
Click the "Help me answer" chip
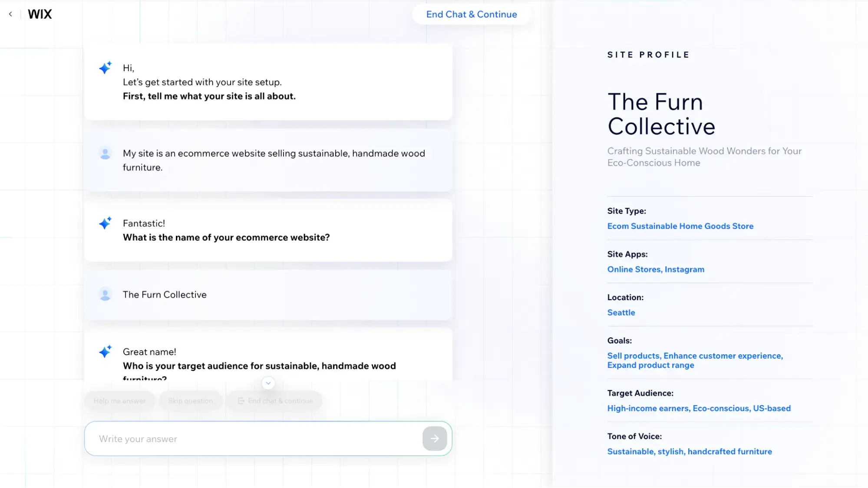pyautogui.click(x=120, y=401)
